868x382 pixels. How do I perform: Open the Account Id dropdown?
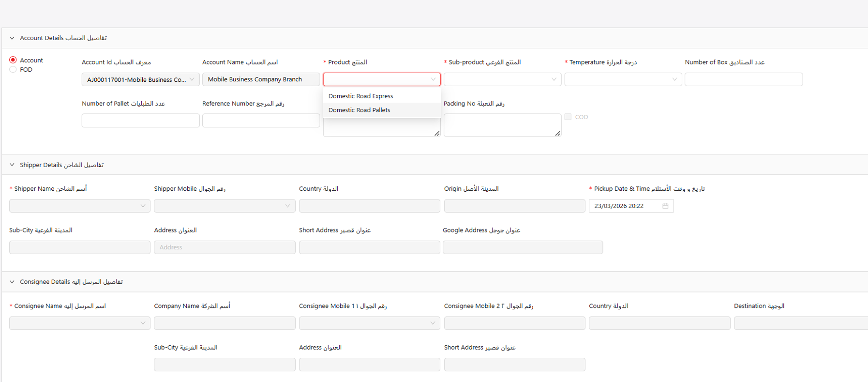pos(140,79)
